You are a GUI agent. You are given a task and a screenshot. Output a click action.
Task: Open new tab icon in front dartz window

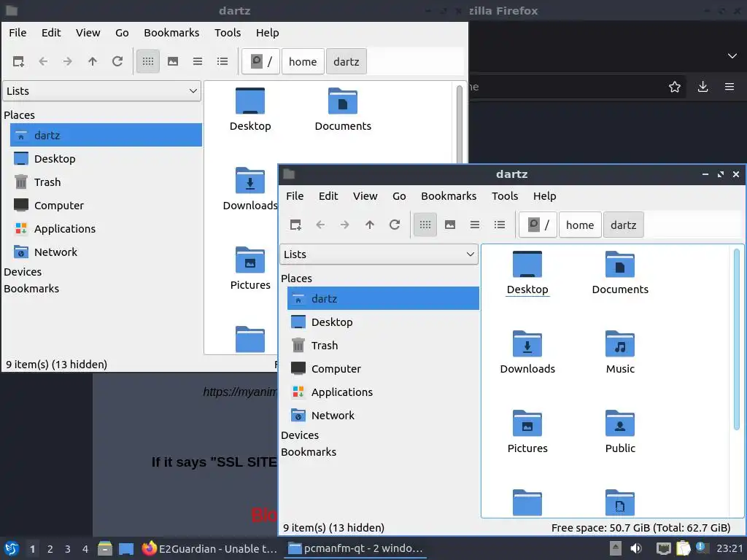coord(295,225)
